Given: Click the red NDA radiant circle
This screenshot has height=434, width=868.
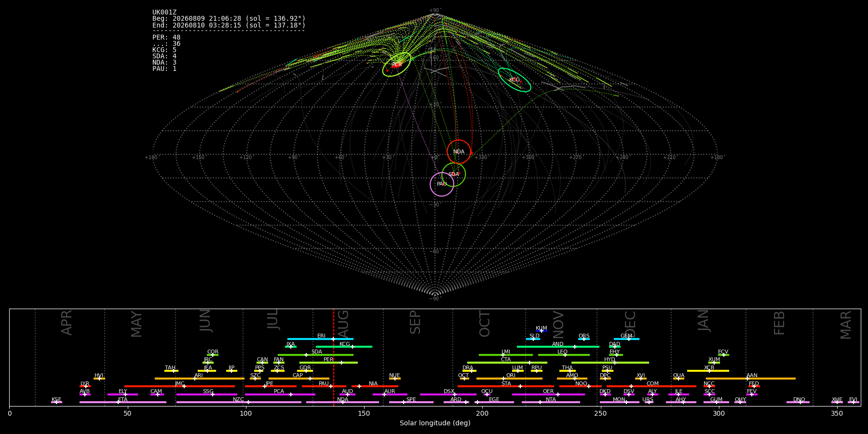Looking at the screenshot, I should 459,152.
